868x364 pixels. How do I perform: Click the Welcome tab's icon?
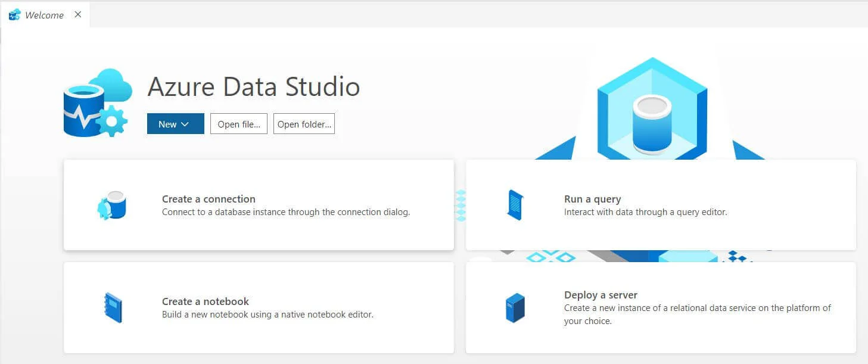[x=15, y=15]
